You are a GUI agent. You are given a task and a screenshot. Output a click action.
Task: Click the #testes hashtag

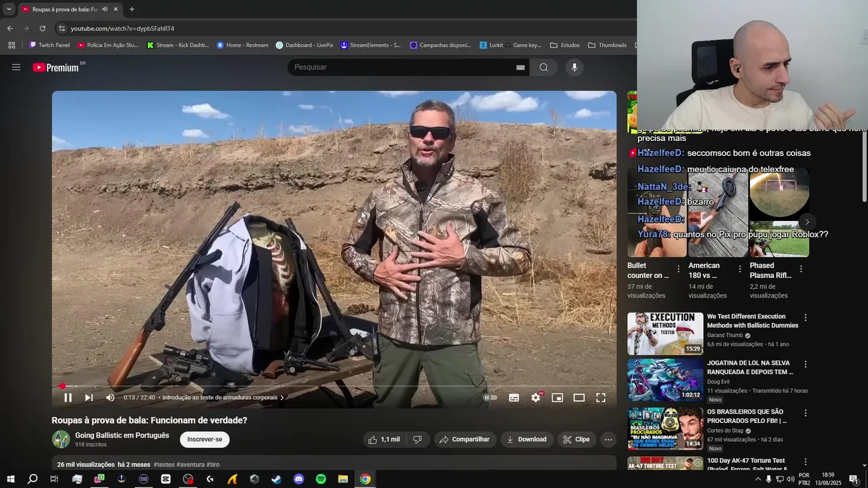tap(164, 465)
